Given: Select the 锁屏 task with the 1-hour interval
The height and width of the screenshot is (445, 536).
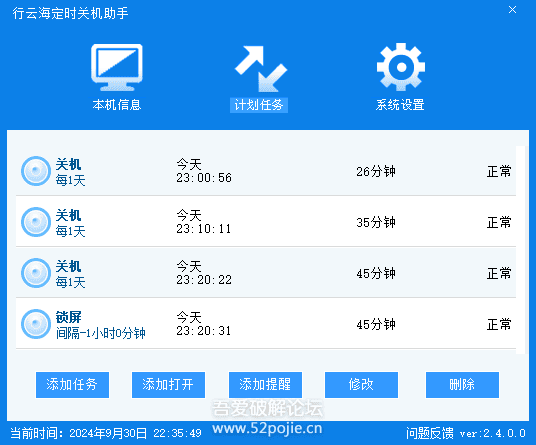Looking at the screenshot, I should [x=266, y=324].
